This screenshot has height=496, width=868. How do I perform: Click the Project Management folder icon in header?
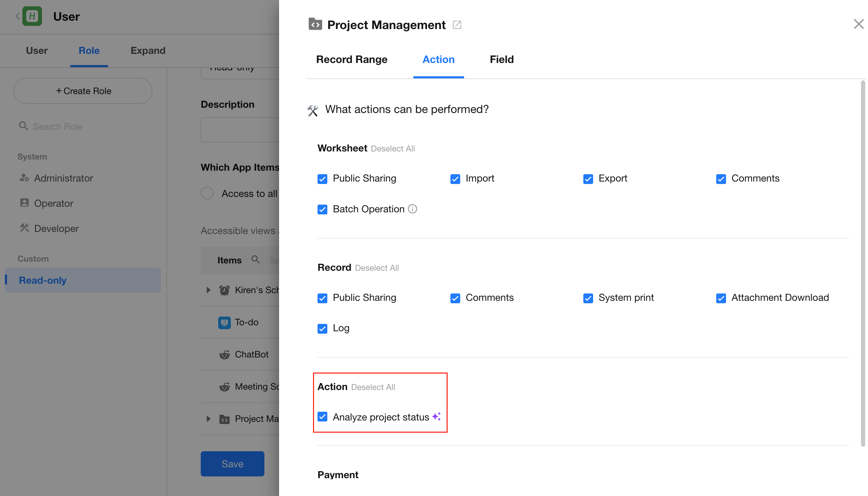pos(315,24)
